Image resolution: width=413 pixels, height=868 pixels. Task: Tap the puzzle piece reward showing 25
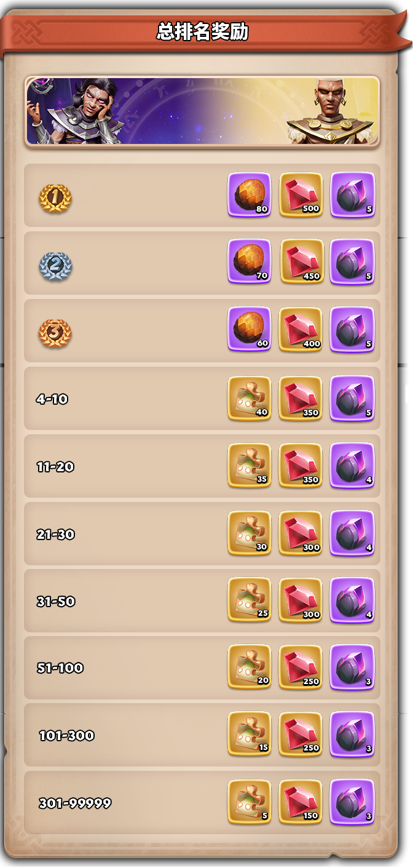pos(250,600)
